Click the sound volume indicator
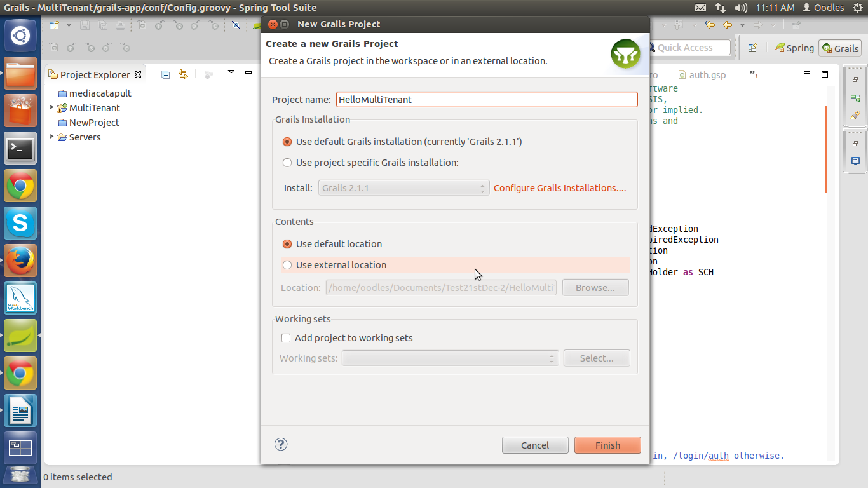 (740, 8)
